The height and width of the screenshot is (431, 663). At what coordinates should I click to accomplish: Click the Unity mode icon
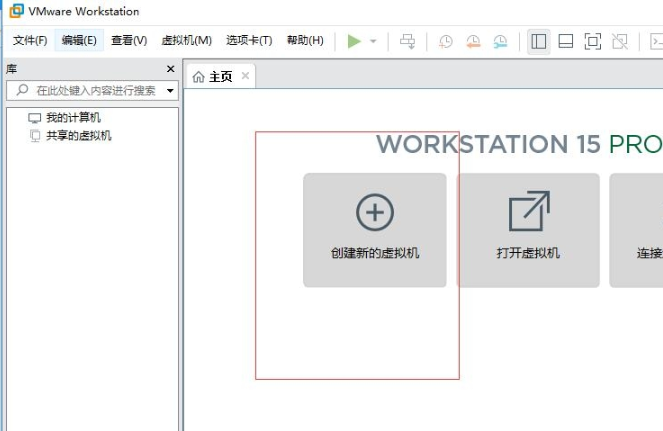click(620, 41)
